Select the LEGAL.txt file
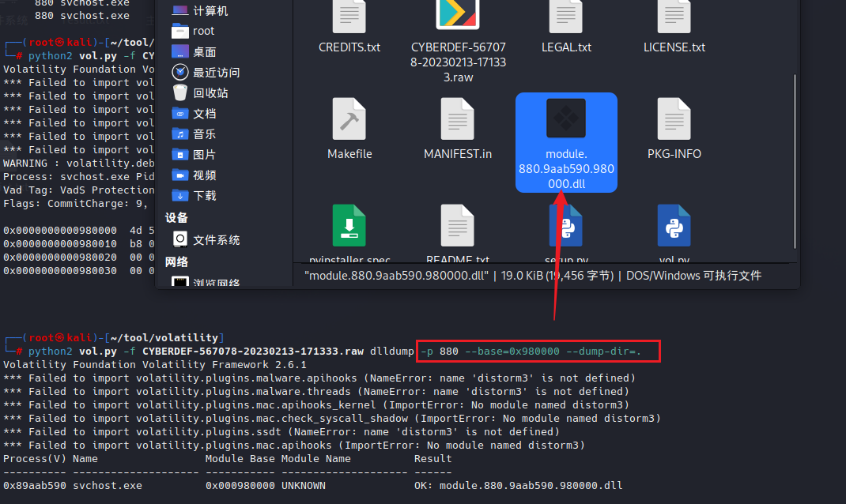Viewport: 846px width, 504px height. coord(566,17)
